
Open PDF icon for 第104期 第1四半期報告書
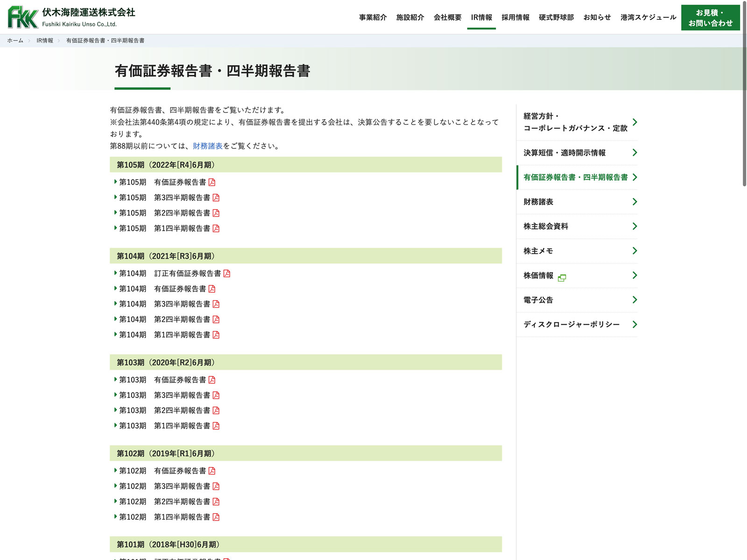pos(216,335)
